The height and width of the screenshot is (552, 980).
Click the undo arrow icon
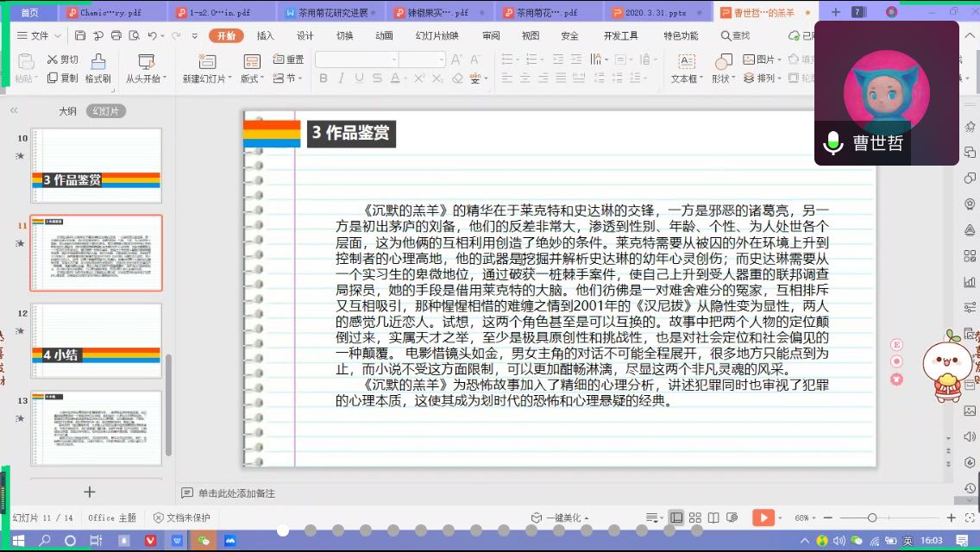153,35
